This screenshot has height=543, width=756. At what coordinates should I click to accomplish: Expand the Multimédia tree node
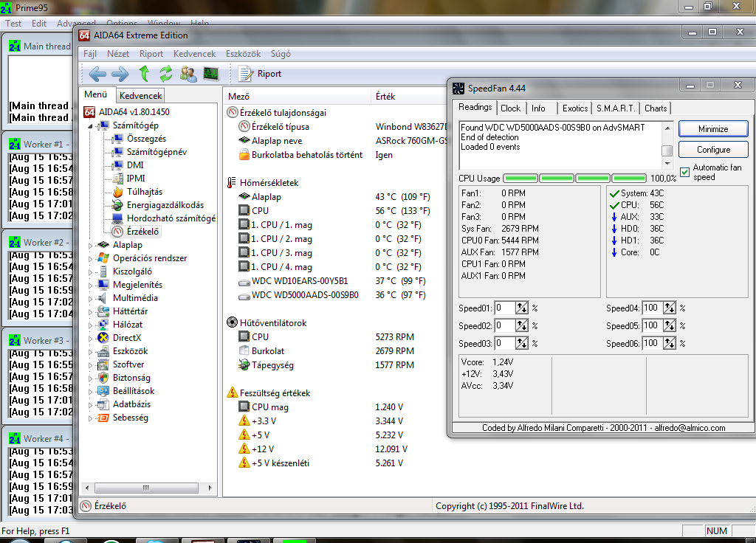click(90, 298)
